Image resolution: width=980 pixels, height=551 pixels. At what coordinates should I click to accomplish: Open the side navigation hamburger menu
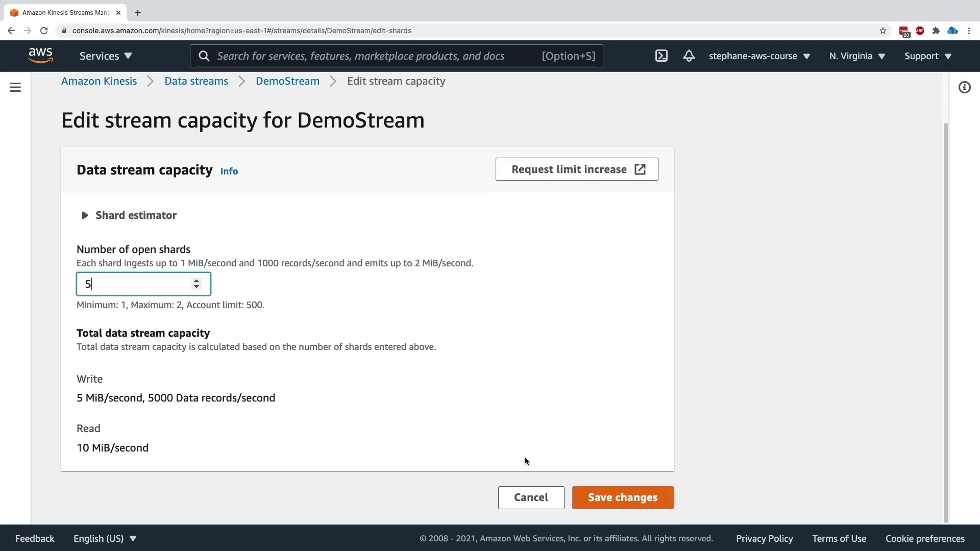tap(15, 88)
